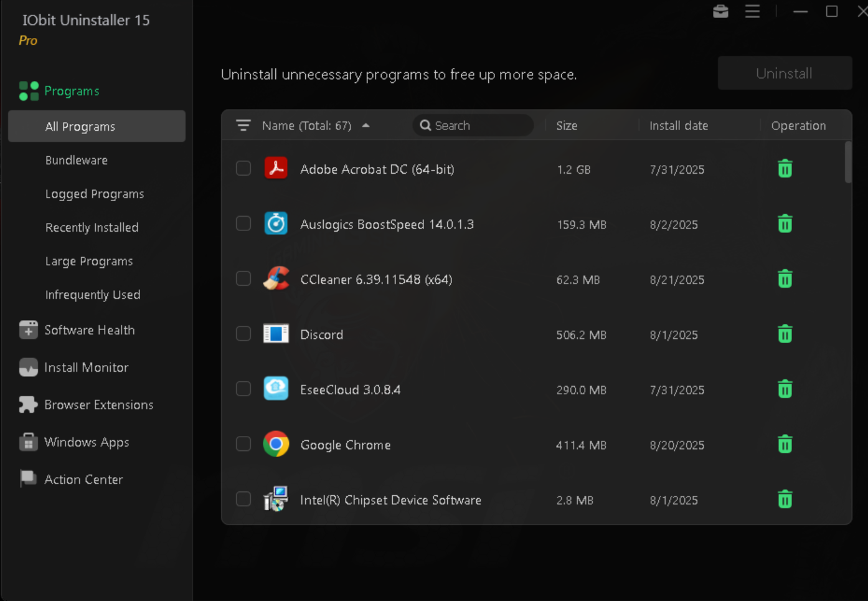The height and width of the screenshot is (601, 868).
Task: Click the 1.2 GB size value
Action: pos(573,169)
